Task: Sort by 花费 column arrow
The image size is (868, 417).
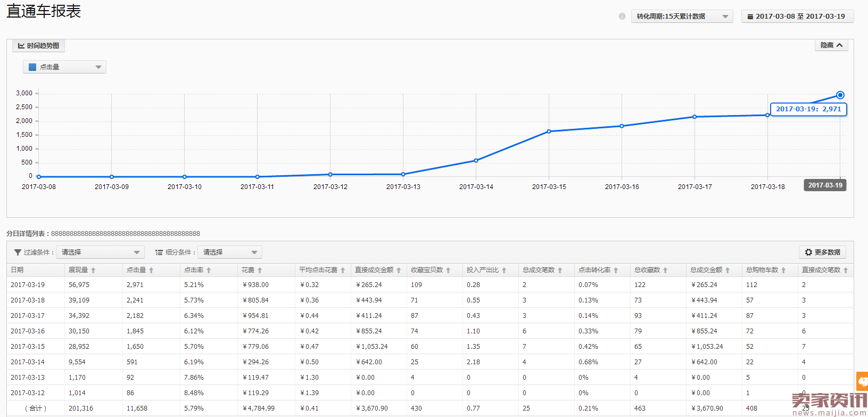Action: pyautogui.click(x=260, y=271)
